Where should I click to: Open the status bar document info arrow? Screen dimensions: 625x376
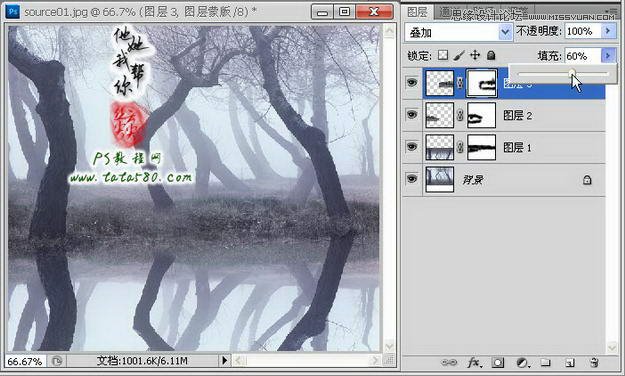[224, 361]
